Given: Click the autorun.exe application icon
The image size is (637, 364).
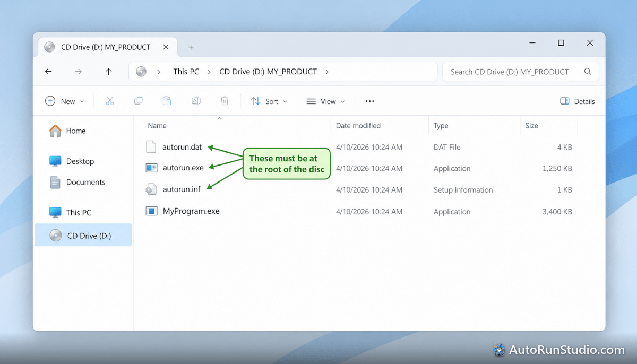Looking at the screenshot, I should [152, 168].
